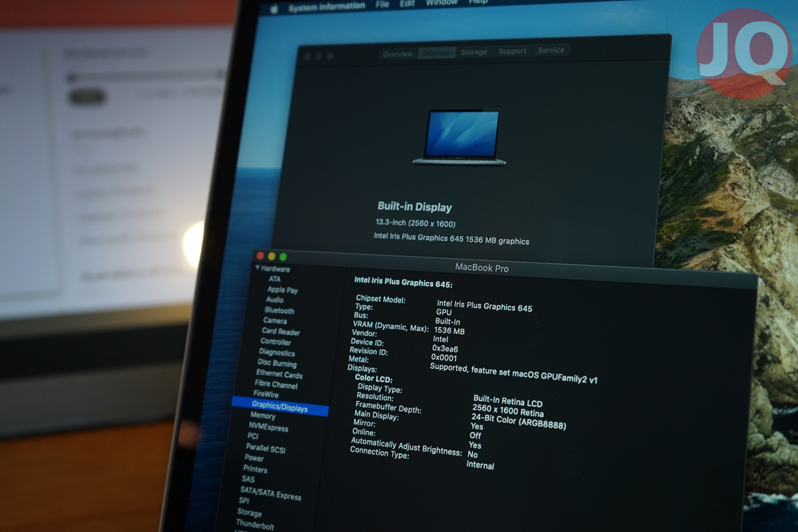Viewport: 798px width, 532px height.
Task: Select NVMExpress in the sidebar
Action: coord(269,426)
